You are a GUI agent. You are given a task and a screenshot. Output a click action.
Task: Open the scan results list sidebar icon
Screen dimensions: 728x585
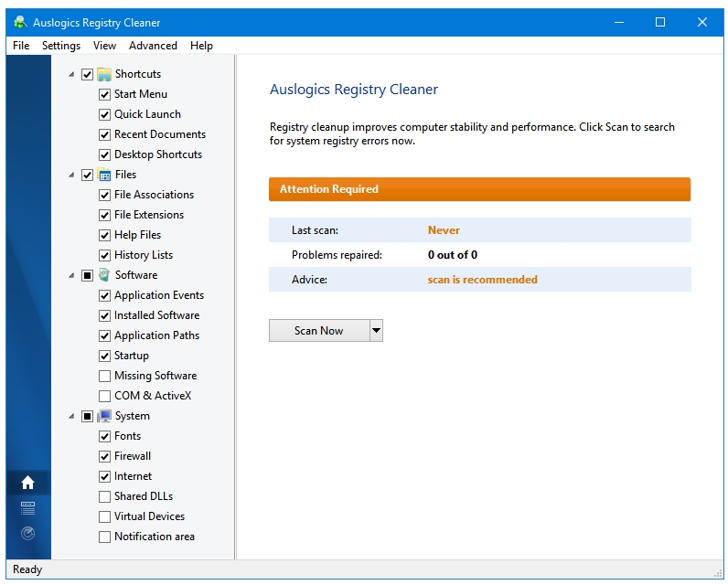[27, 508]
